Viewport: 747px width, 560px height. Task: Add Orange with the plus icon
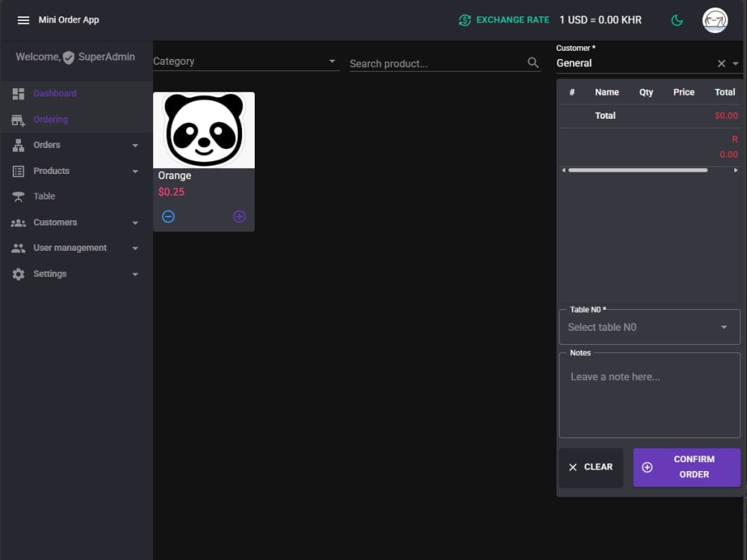[239, 217]
